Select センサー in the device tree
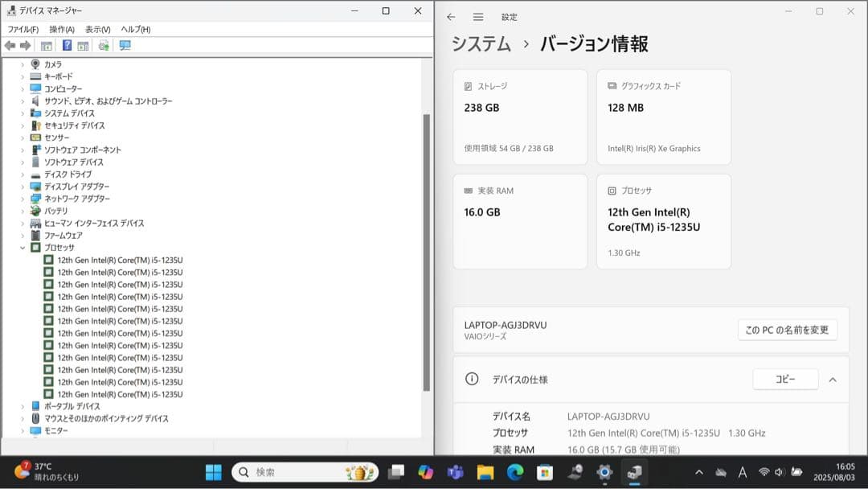 click(56, 138)
